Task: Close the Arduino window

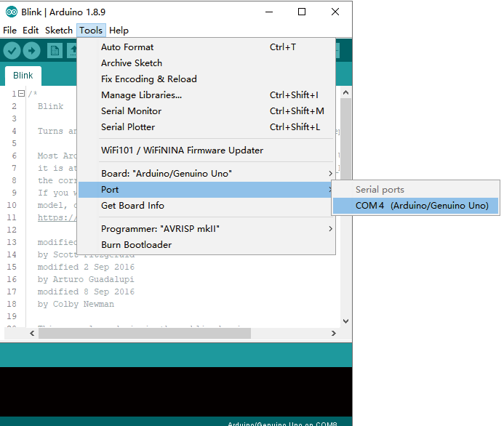Action: 335,12
